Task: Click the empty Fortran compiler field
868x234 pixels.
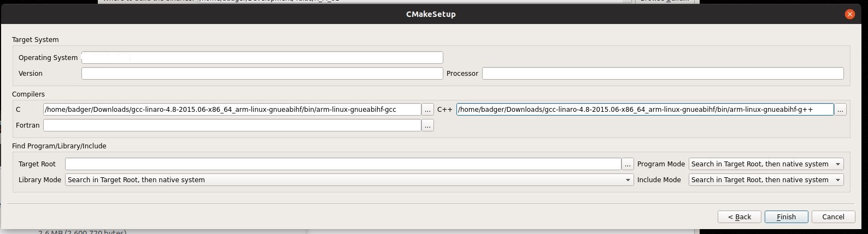Action: [x=232, y=125]
